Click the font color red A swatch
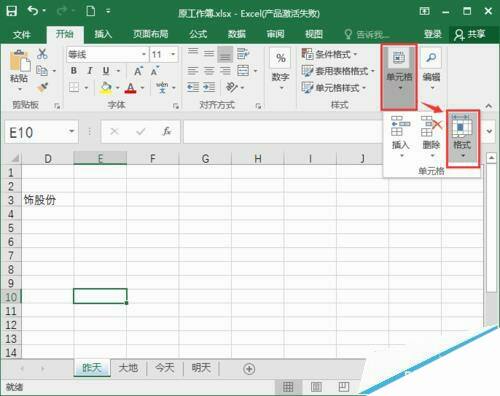 (x=131, y=88)
